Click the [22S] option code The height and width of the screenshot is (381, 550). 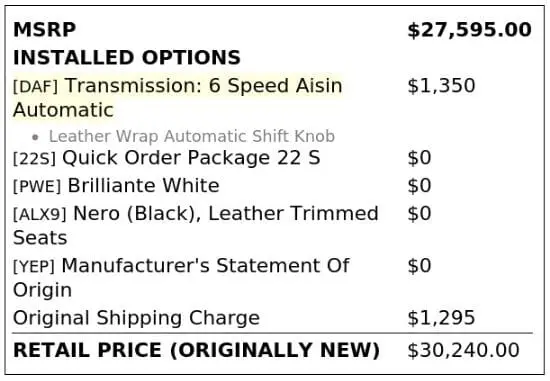click(x=34, y=159)
